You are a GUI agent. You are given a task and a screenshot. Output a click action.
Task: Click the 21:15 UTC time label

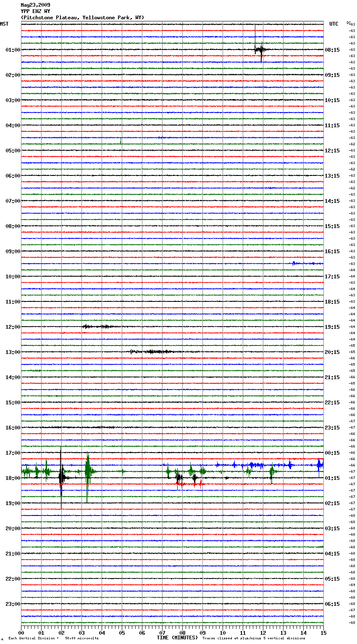(332, 377)
